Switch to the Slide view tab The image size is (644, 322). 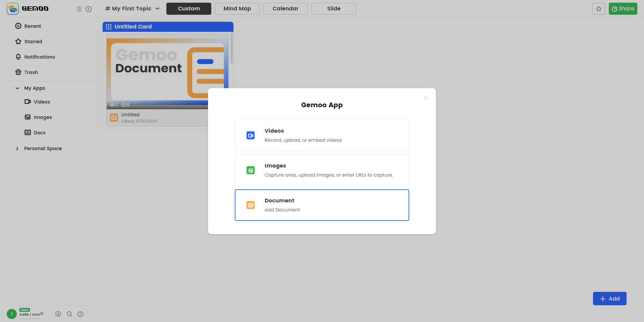[x=334, y=9]
